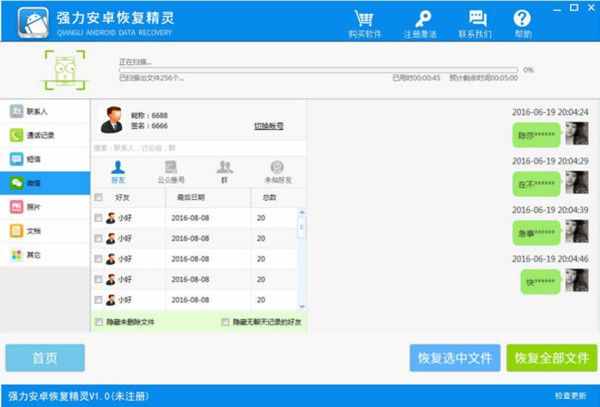Click 恢复选中文件 button

tap(455, 357)
